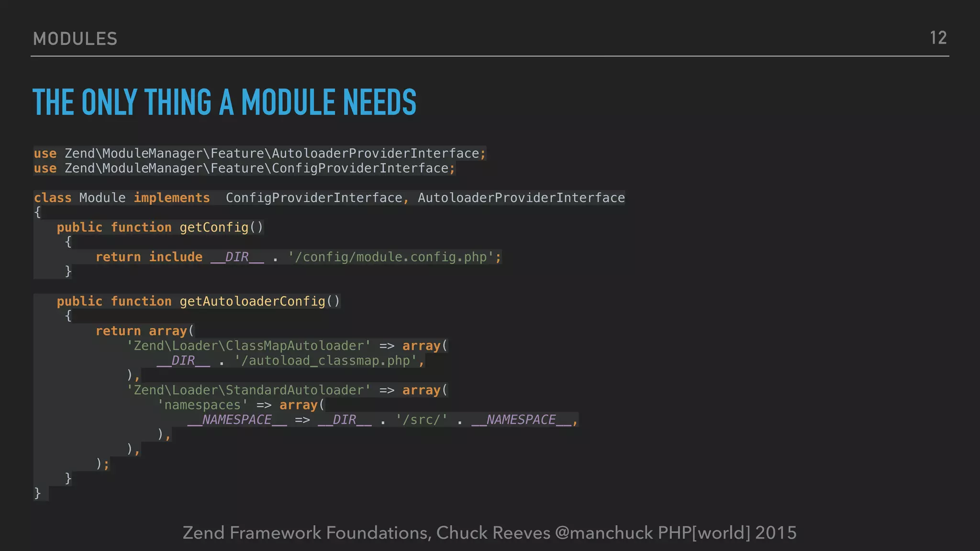The image size is (980, 551).
Task: Click the 'public function getAutoloaderConfig()' line
Action: coord(198,301)
